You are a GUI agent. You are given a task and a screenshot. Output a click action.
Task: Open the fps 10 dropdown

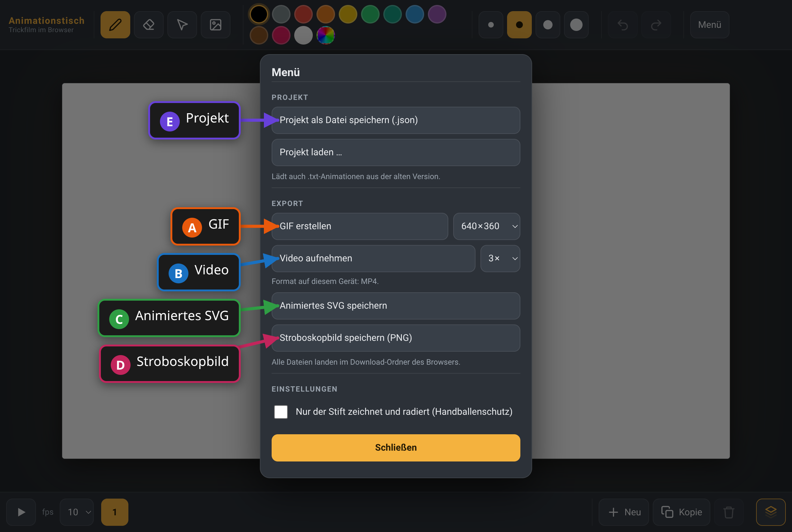pyautogui.click(x=77, y=512)
